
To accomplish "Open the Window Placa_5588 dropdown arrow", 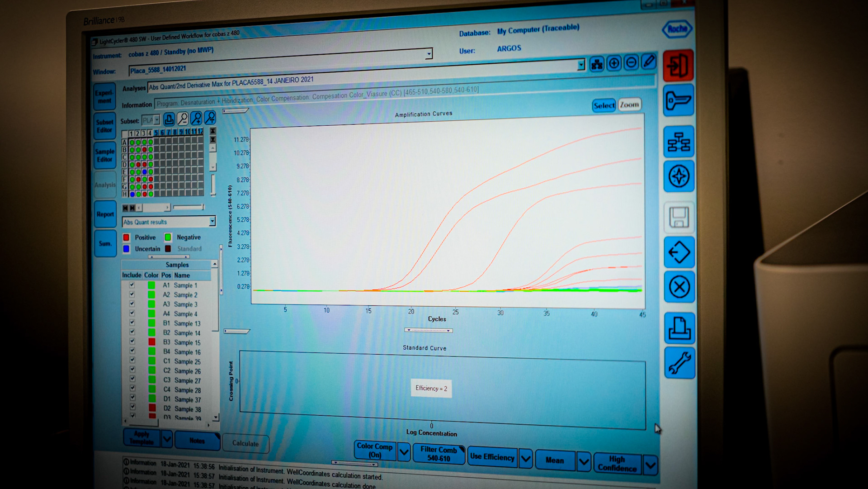I will (581, 65).
